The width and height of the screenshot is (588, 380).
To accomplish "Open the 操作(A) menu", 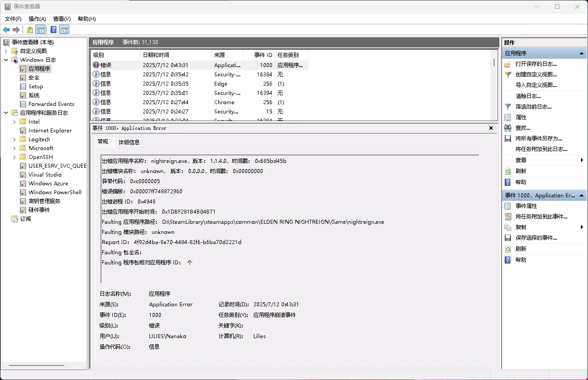I will tap(37, 19).
